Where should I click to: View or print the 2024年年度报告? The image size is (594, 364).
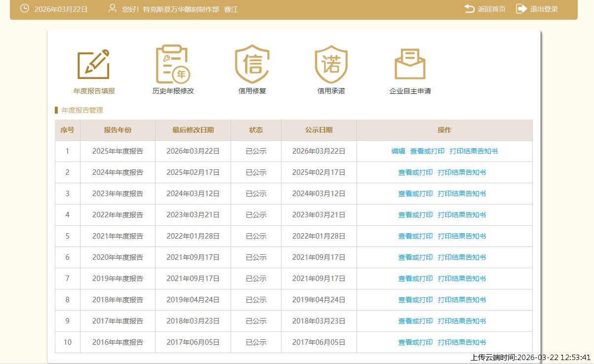(415, 172)
